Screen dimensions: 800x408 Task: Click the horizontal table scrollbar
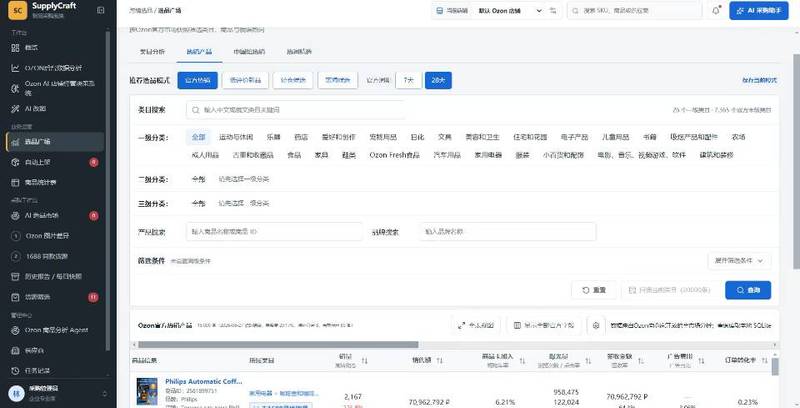tap(278, 345)
